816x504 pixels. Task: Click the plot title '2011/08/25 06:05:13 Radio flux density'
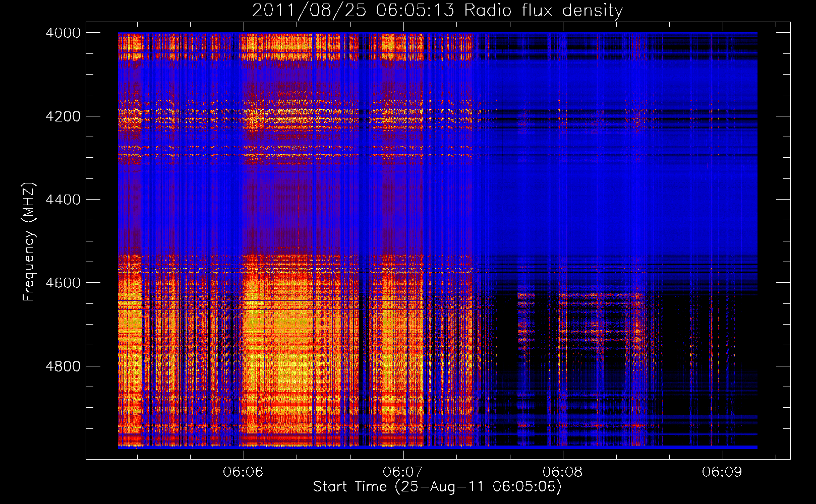437,10
